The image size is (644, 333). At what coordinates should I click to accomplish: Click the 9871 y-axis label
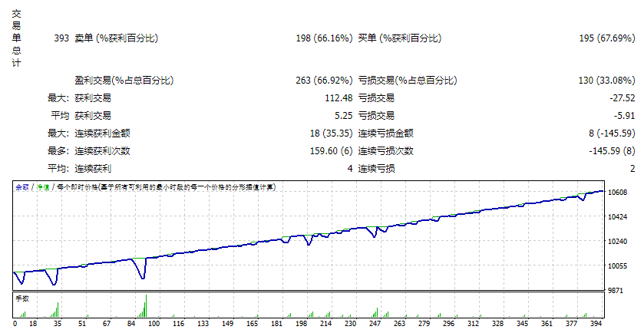coord(616,291)
